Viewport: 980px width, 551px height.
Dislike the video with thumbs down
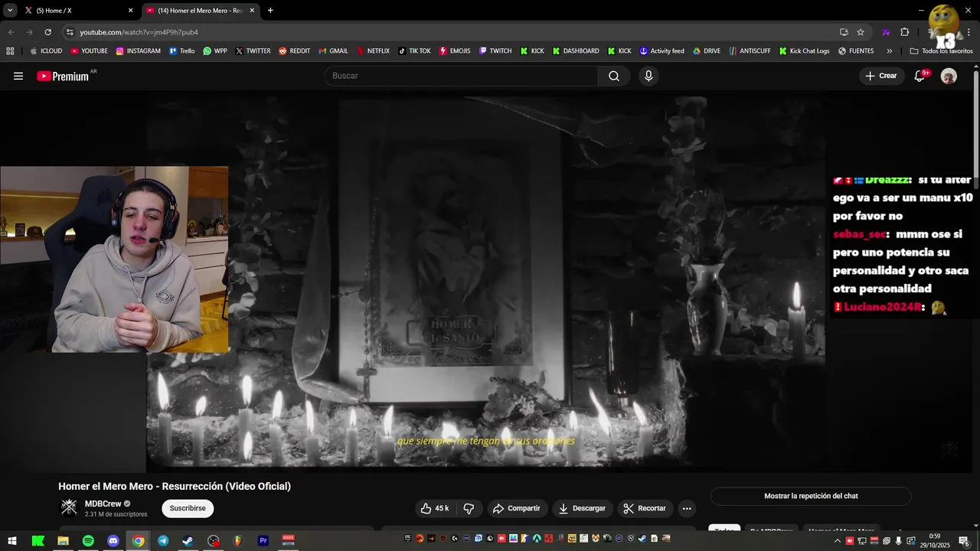469,508
